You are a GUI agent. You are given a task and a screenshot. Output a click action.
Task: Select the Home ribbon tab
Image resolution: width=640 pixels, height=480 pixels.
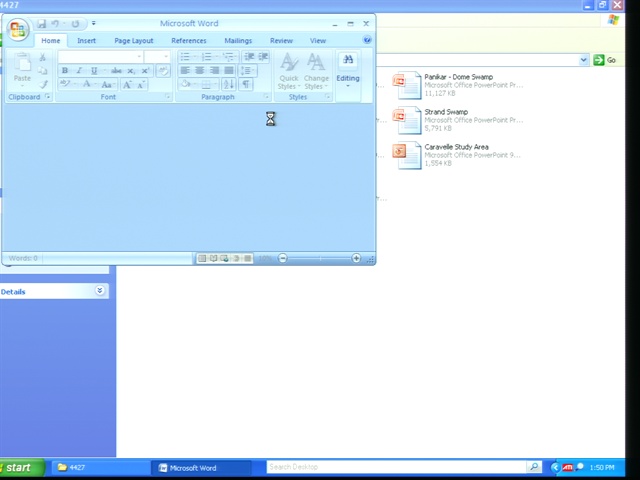tap(51, 41)
